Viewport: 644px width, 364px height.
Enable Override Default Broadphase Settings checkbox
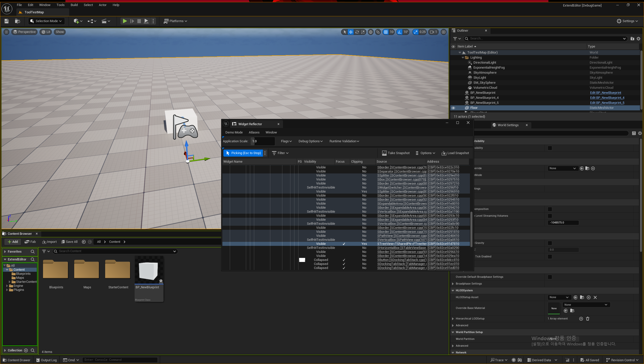click(550, 277)
